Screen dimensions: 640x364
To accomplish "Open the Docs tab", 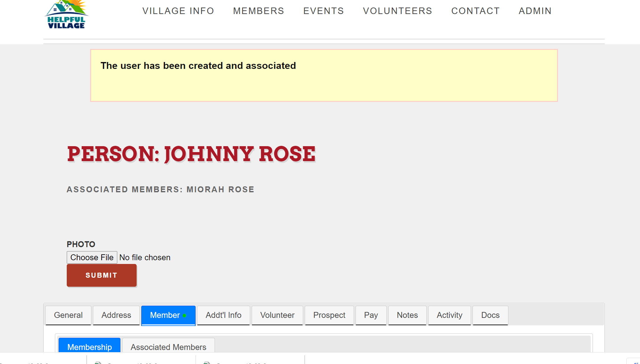I will 490,315.
